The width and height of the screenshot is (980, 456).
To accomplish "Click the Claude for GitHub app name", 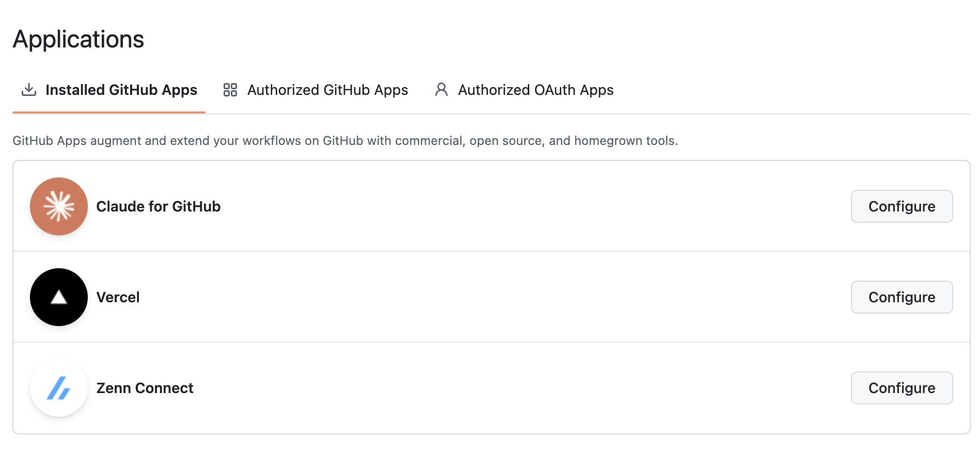I will (x=159, y=206).
